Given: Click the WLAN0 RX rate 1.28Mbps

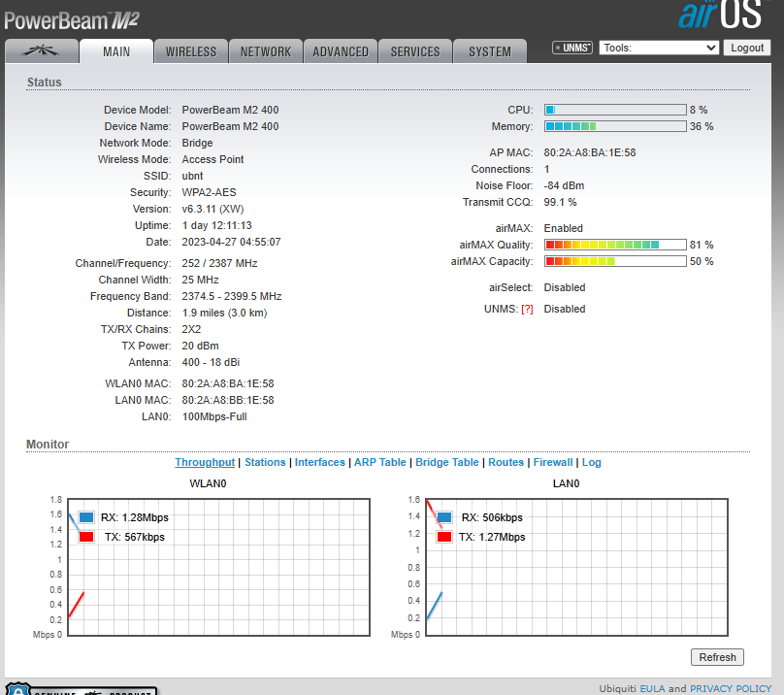Looking at the screenshot, I should (146, 517).
